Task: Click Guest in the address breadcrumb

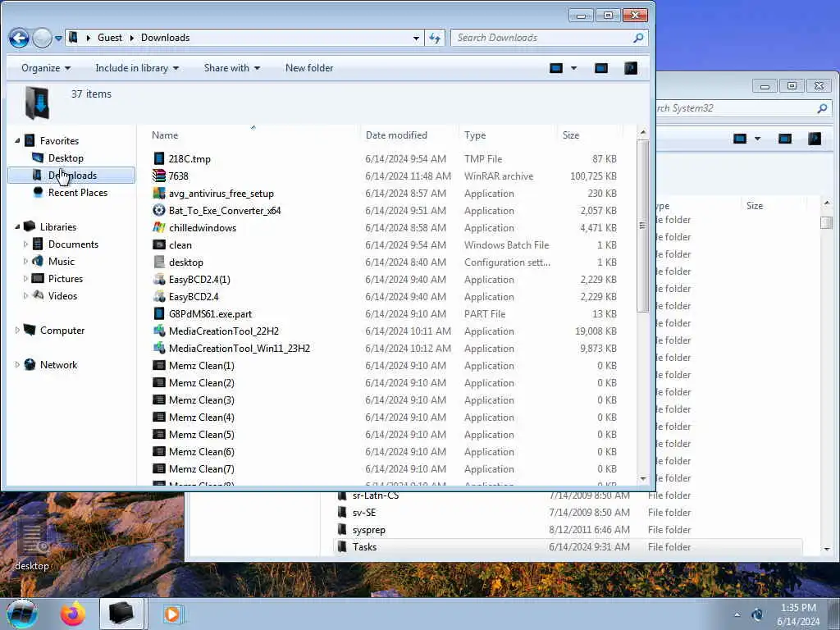Action: coord(110,38)
